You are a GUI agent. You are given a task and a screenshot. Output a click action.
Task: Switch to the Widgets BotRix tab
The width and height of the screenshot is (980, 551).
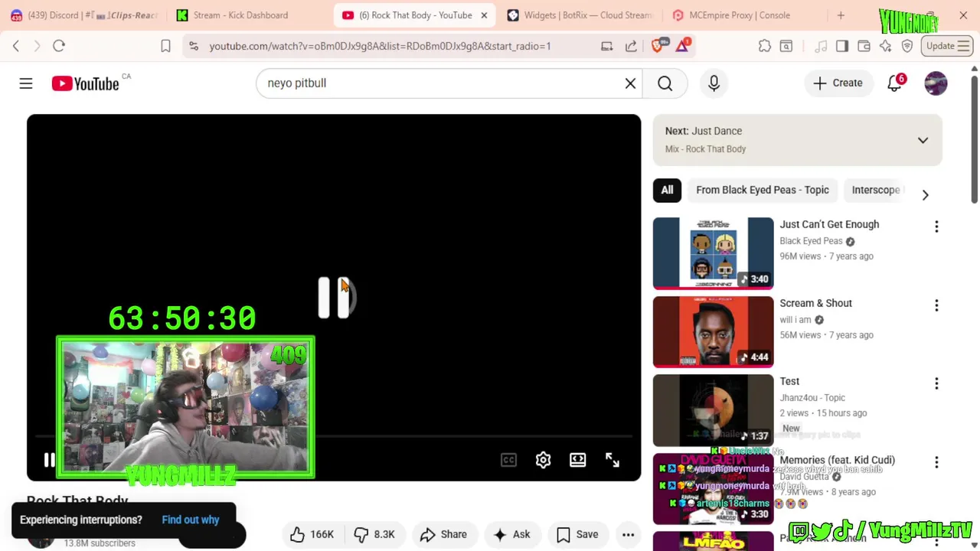click(580, 15)
